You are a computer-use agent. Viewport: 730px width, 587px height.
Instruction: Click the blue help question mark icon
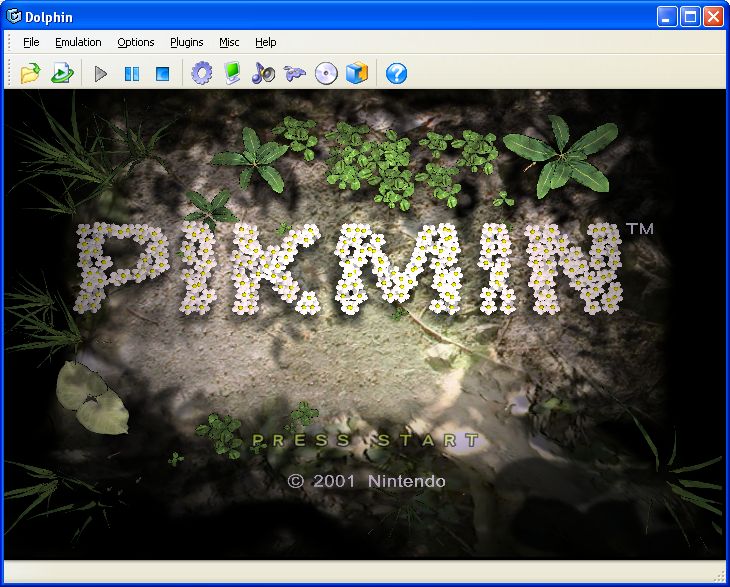[396, 73]
